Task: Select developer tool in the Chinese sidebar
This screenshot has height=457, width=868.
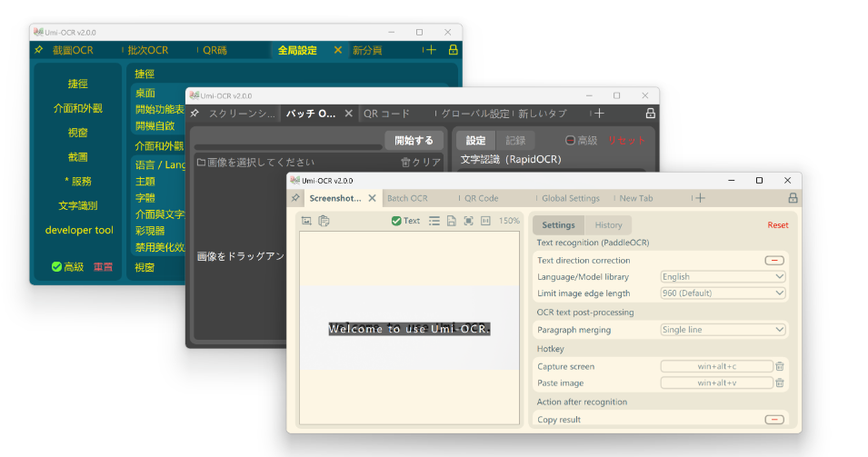Action: click(78, 230)
